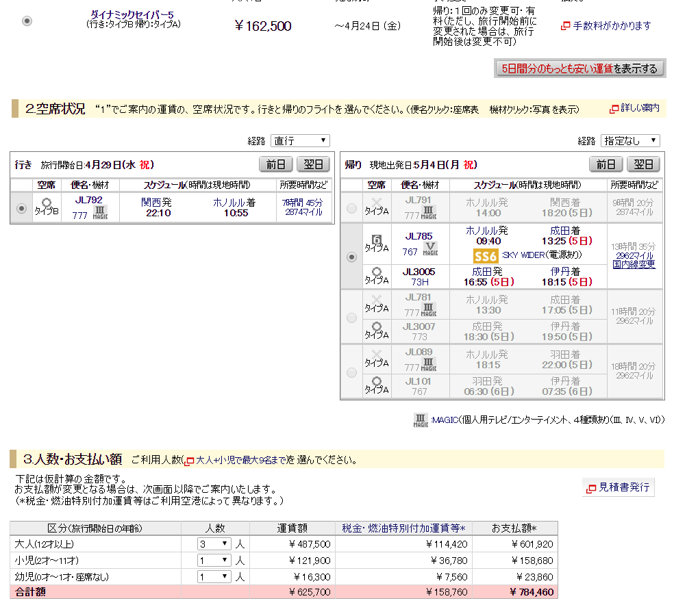The height and width of the screenshot is (616, 674).
Task: Click the JL101 flight number text
Action: pos(419,381)
